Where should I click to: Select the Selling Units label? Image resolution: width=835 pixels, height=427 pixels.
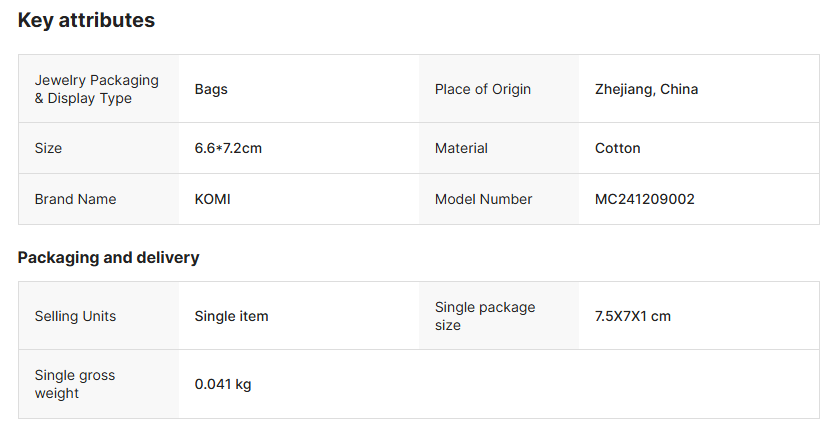[75, 316]
